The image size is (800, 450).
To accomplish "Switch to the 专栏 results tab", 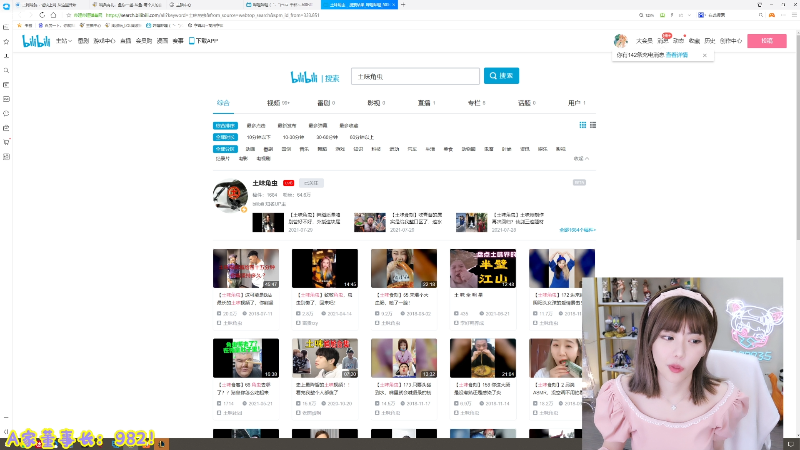I will (x=476, y=103).
